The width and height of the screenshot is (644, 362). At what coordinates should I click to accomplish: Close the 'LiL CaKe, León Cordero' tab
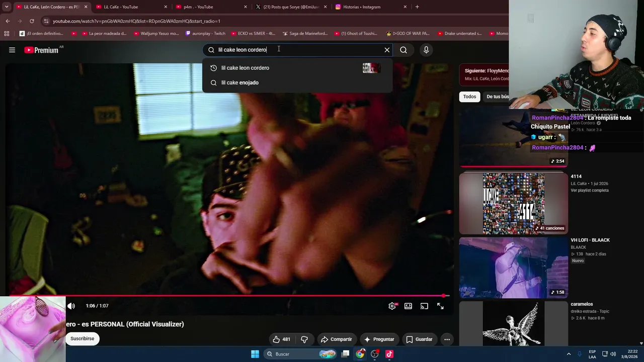(x=86, y=7)
